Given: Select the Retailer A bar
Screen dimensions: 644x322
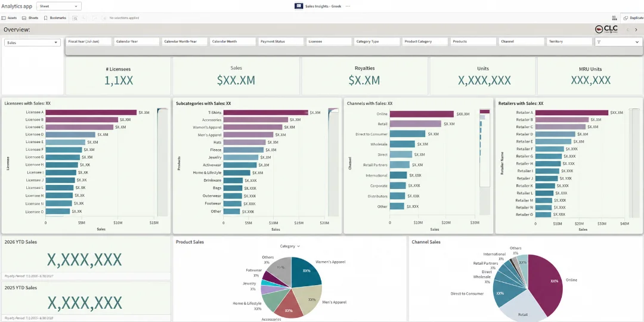Looking at the screenshot, I should (x=572, y=113).
